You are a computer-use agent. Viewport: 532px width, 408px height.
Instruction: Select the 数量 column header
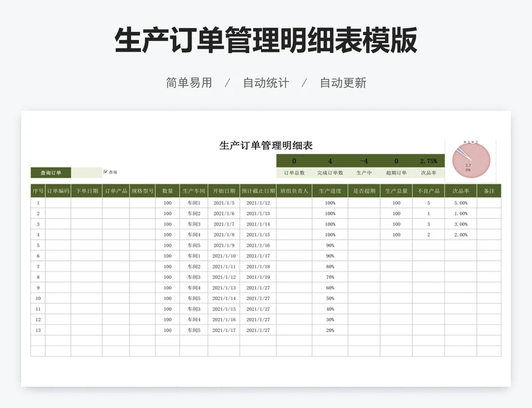coord(168,191)
